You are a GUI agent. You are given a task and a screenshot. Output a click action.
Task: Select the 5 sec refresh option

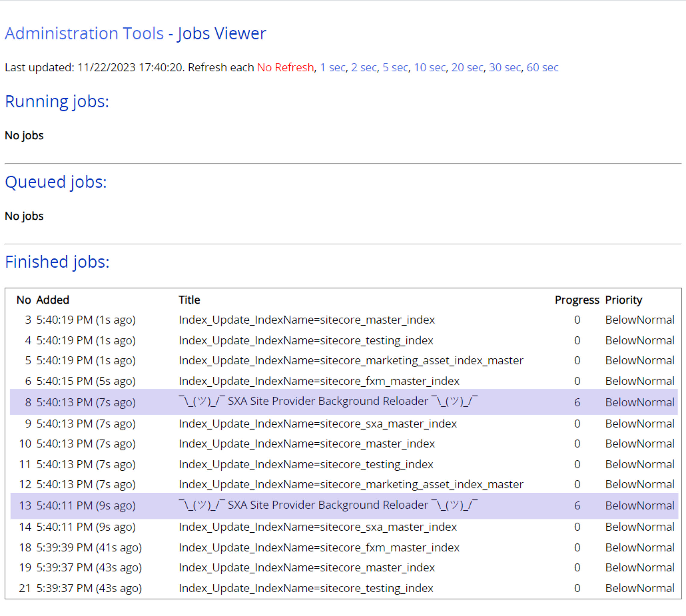pos(395,67)
